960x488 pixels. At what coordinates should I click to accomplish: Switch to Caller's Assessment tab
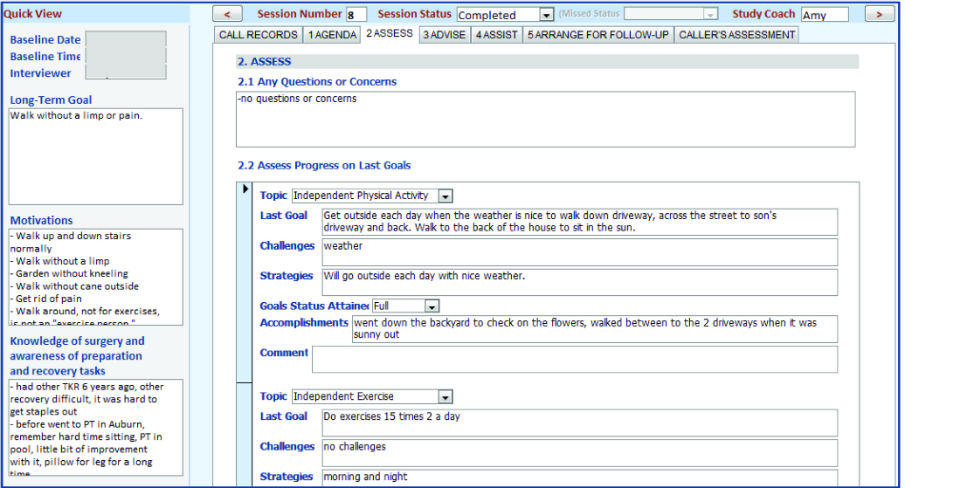pyautogui.click(x=737, y=35)
